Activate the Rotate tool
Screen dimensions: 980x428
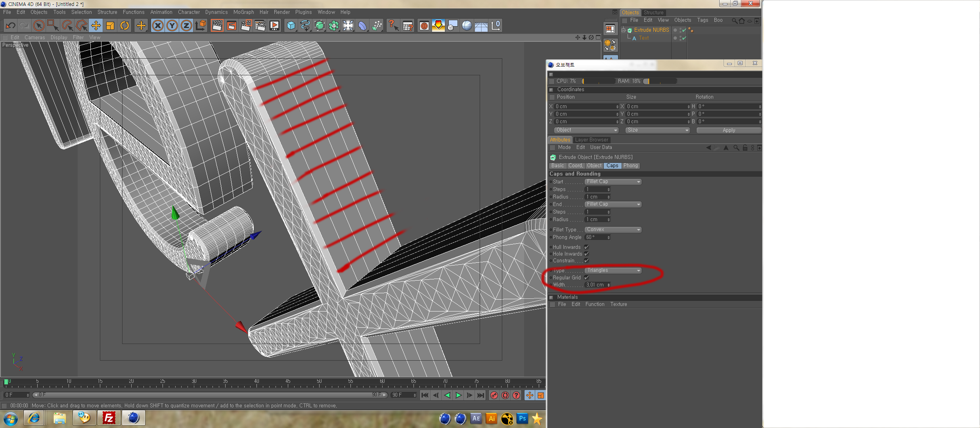click(124, 26)
